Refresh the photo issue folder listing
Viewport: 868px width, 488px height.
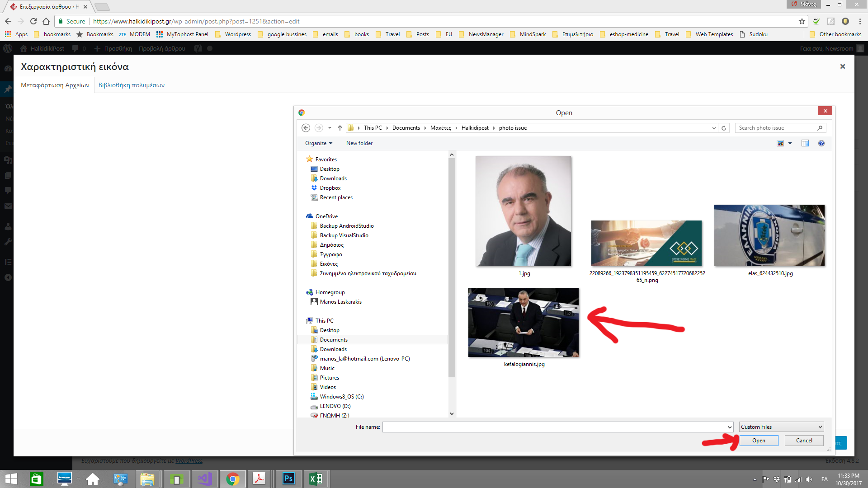point(724,128)
